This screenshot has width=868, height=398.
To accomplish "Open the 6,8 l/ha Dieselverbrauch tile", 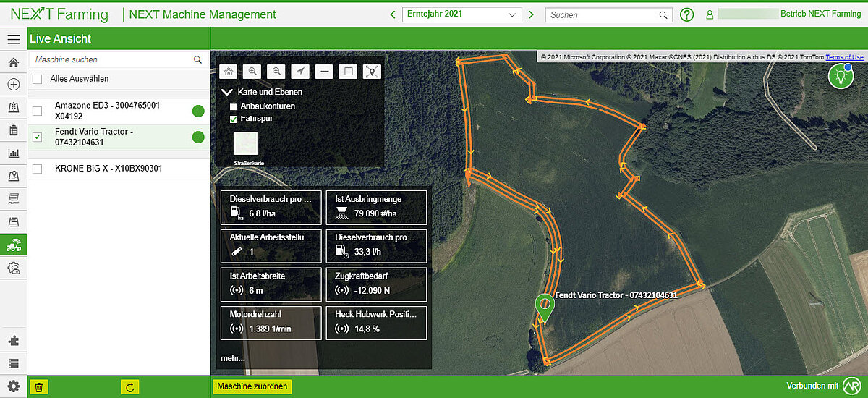I will pos(271,207).
